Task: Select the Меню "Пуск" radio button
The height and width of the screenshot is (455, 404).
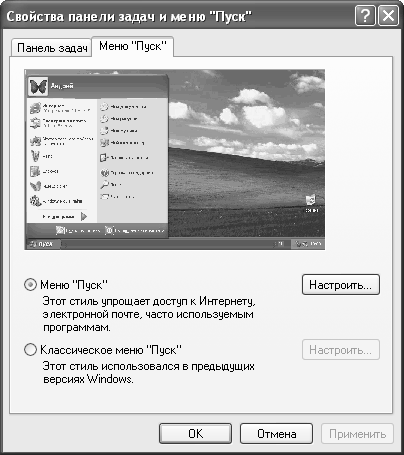Action: pyautogui.click(x=30, y=285)
